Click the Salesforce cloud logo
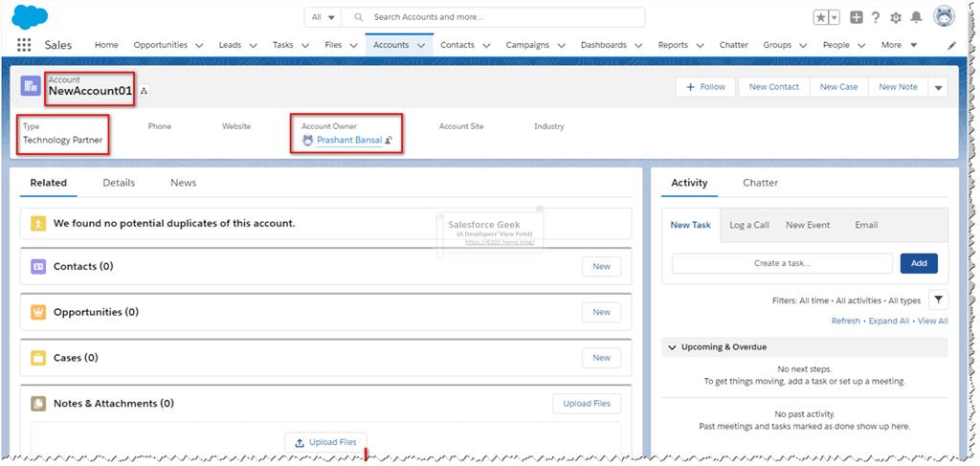The height and width of the screenshot is (466, 980). coord(30,16)
